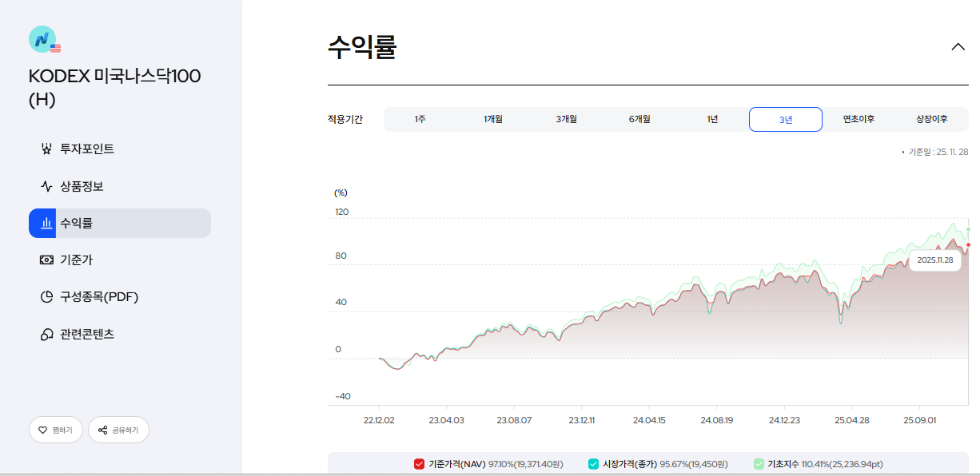980x476 pixels.
Task: Click the 23.04.03 x-axis date label
Action: point(446,418)
